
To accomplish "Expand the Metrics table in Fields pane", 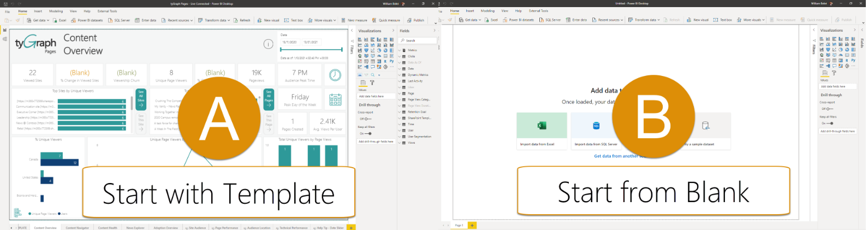I will tap(412, 50).
